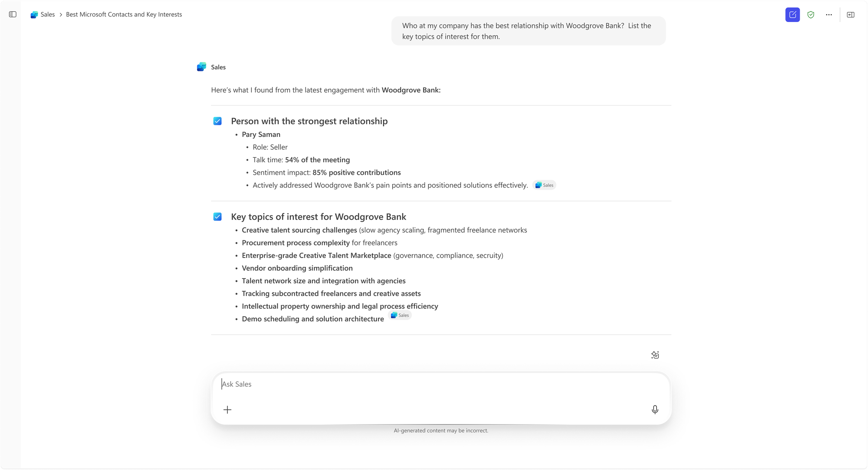
Task: Start a new chat session
Action: (x=792, y=15)
